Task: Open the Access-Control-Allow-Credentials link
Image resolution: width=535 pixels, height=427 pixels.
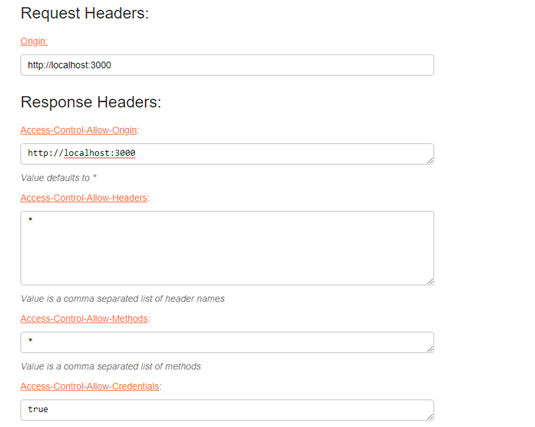Action: (x=90, y=386)
